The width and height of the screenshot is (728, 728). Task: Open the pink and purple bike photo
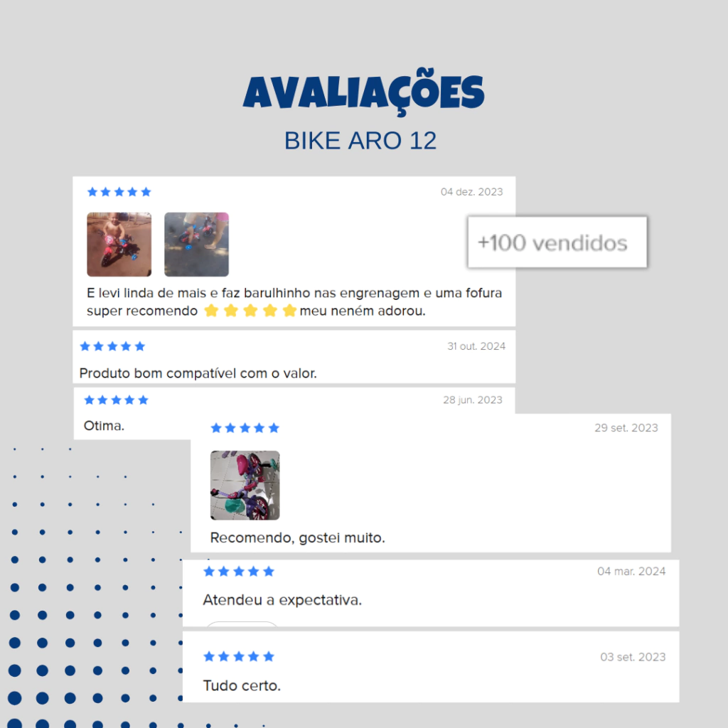coord(245,485)
